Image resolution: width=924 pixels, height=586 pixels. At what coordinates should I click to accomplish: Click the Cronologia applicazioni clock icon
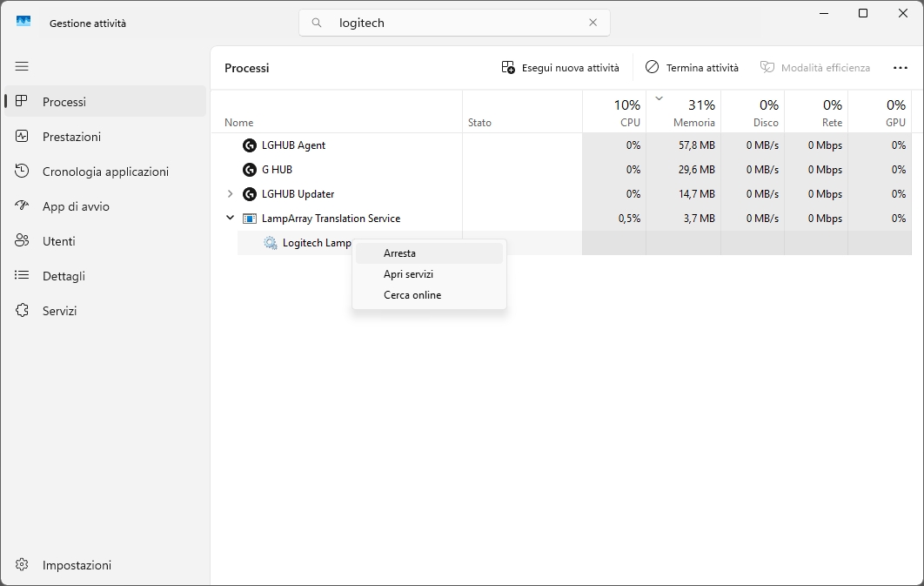22,171
